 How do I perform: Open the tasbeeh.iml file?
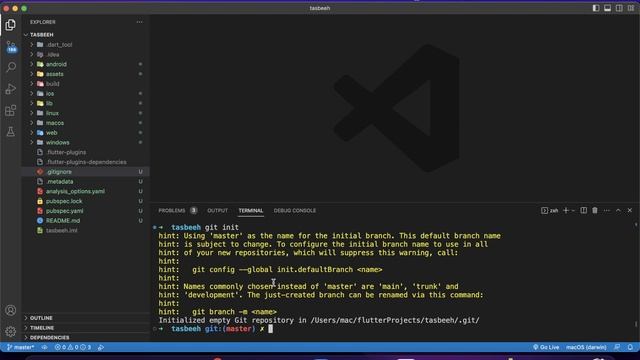click(86, 231)
